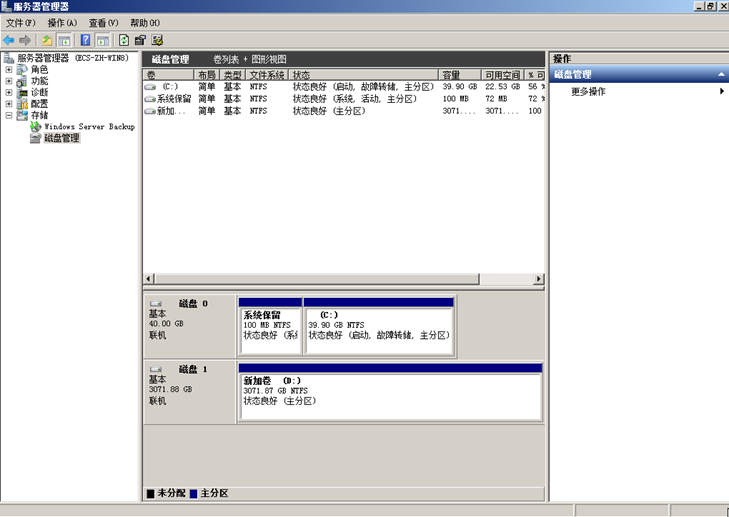This screenshot has height=517, width=729.
Task: Click the Properties toolbar icon
Action: [x=140, y=40]
